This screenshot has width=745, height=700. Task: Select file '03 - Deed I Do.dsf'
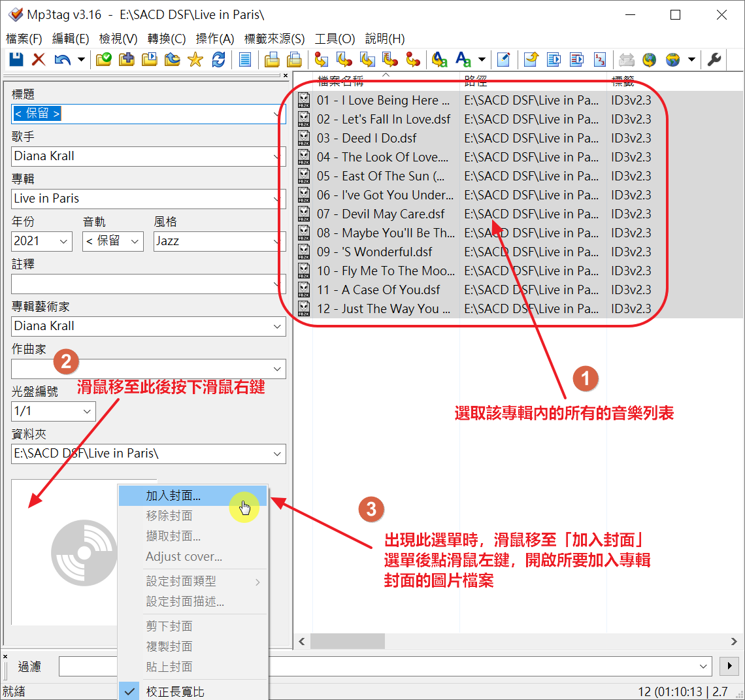click(x=367, y=139)
